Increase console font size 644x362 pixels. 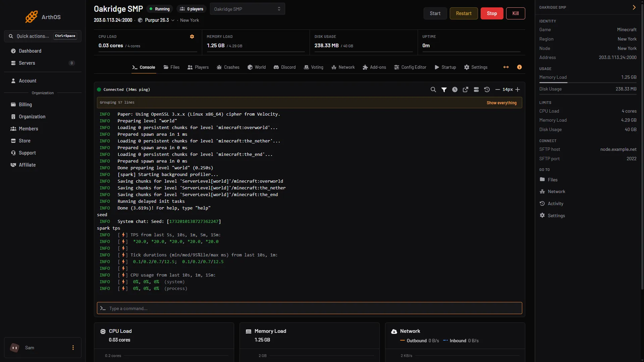[x=518, y=89]
